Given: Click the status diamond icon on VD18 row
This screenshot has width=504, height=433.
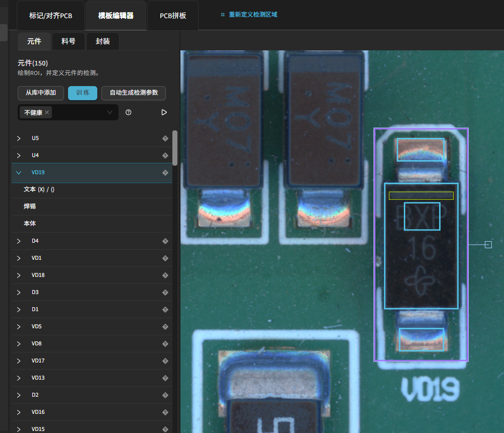Looking at the screenshot, I should click(x=165, y=275).
